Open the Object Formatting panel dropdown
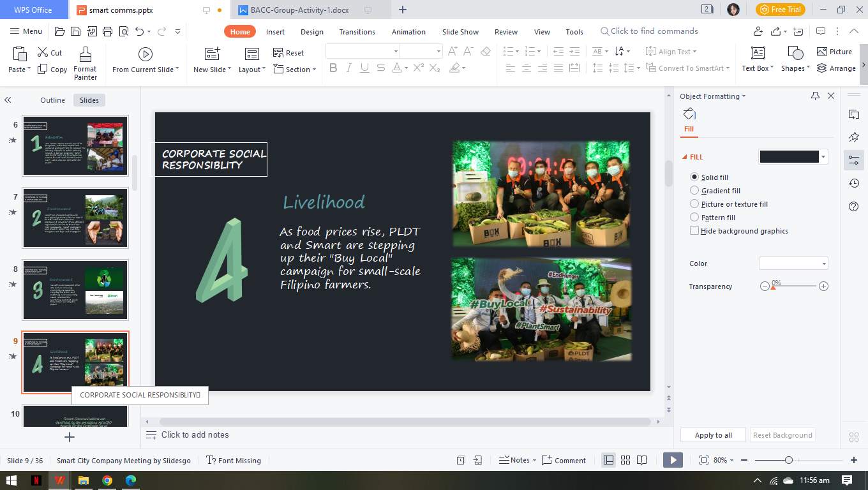 coord(744,96)
